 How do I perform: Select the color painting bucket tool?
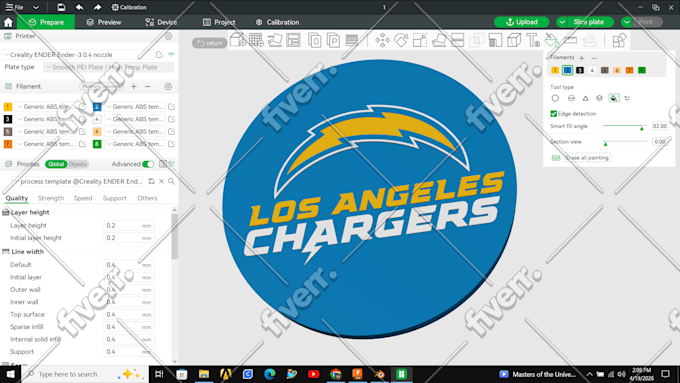[552, 40]
